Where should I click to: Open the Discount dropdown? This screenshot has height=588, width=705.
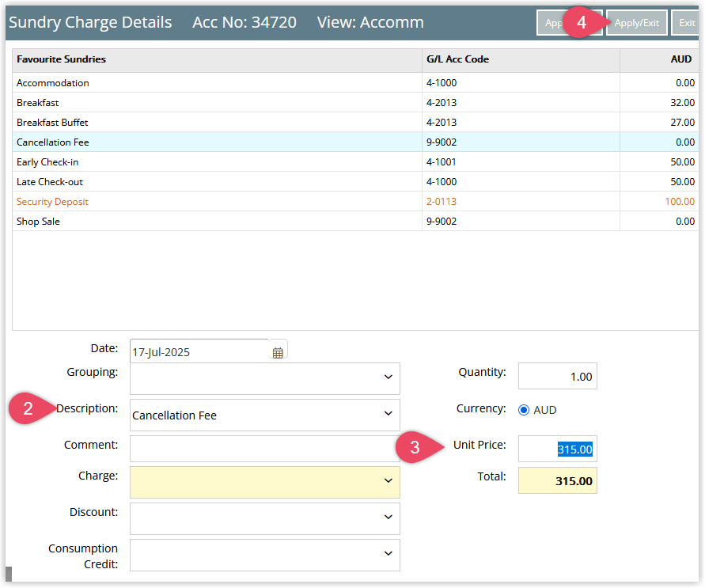[x=265, y=518]
